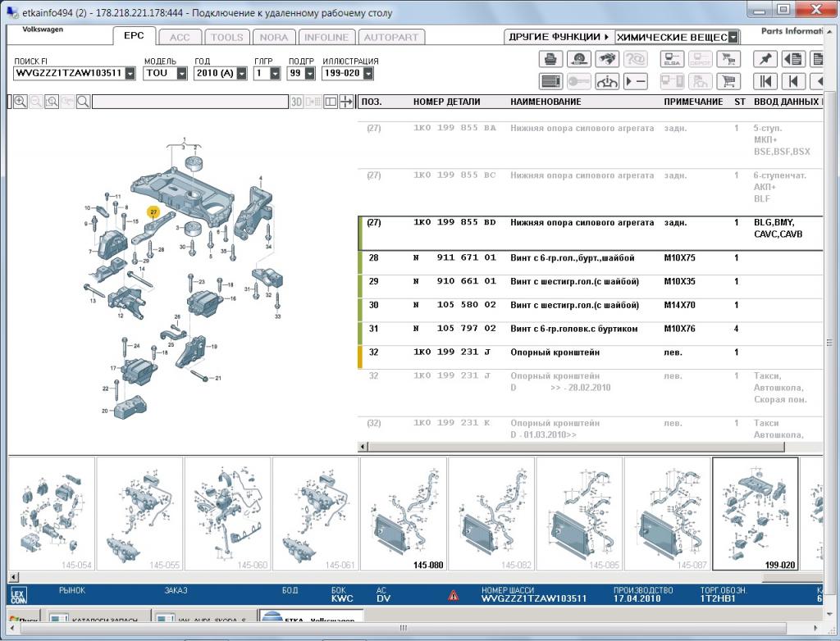
Task: Select thumbnail 145-060
Action: (228, 514)
